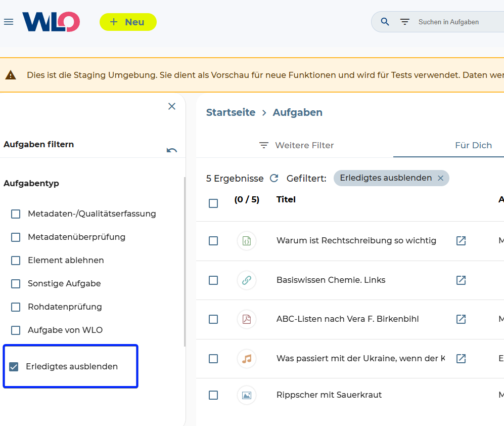
Task: Switch to the 'Für Dich' tab
Action: coord(473,145)
